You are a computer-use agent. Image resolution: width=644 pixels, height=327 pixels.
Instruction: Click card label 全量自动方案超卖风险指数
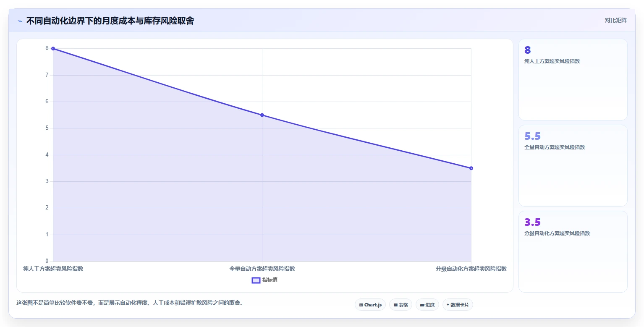pos(555,147)
